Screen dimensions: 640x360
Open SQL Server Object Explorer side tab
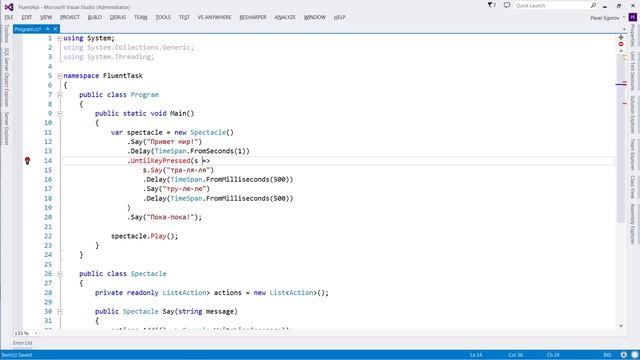(x=6, y=78)
